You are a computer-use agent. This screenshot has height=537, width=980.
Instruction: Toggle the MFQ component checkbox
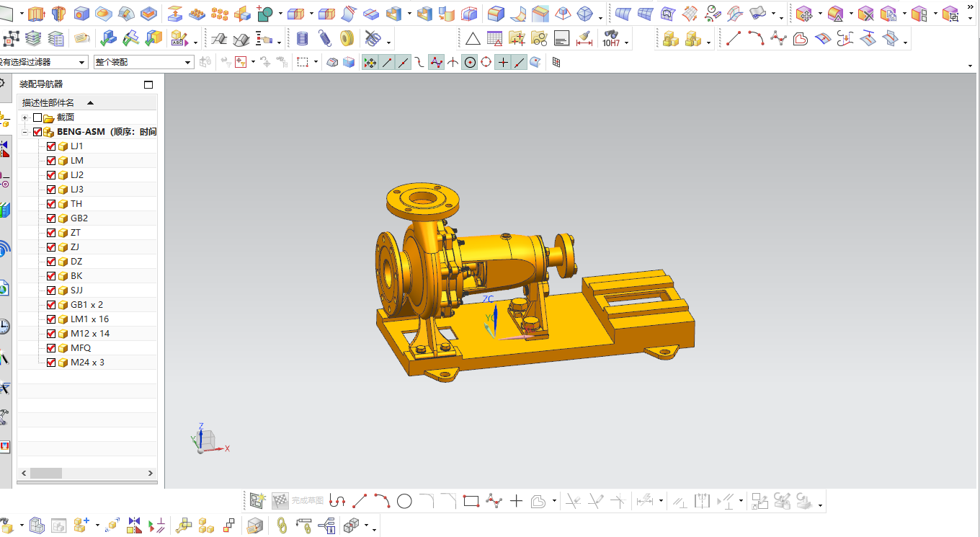51,348
